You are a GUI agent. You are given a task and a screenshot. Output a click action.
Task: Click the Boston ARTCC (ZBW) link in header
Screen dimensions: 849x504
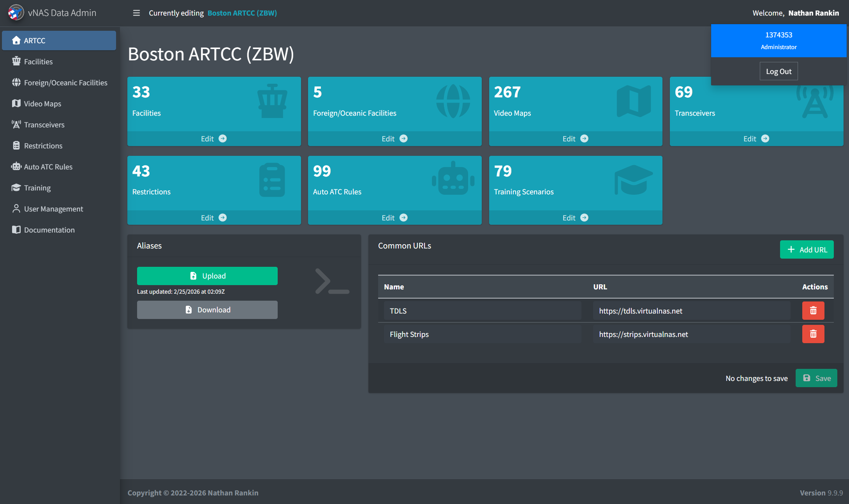tap(242, 13)
